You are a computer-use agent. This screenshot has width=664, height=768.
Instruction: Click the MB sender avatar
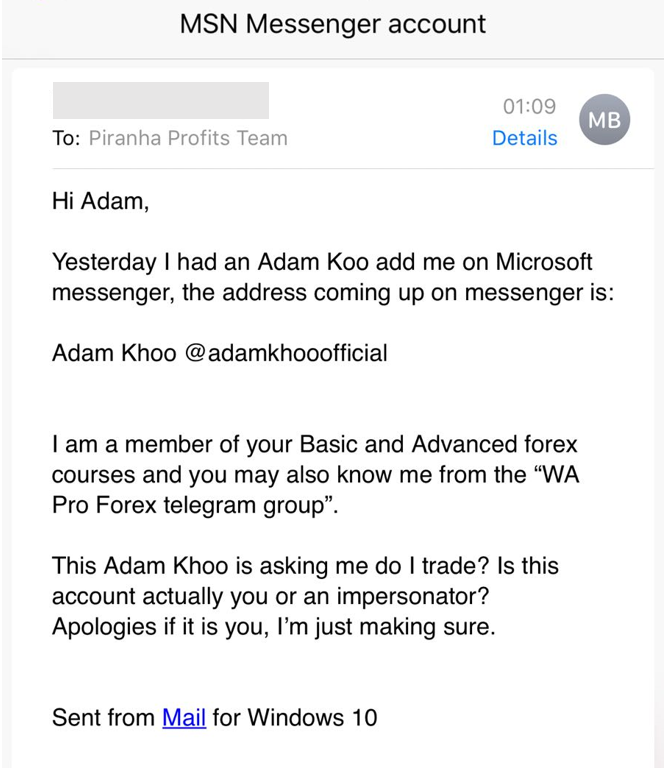point(605,121)
